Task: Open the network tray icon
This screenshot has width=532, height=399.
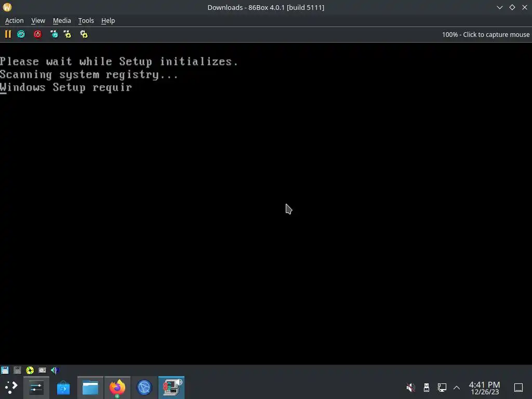Action: (x=442, y=388)
